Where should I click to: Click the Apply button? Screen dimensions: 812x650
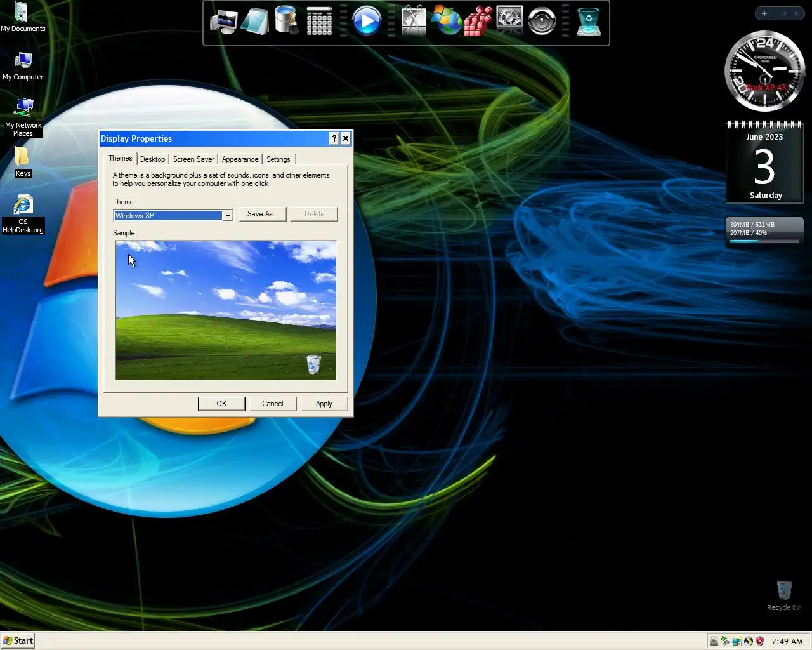[x=324, y=404]
